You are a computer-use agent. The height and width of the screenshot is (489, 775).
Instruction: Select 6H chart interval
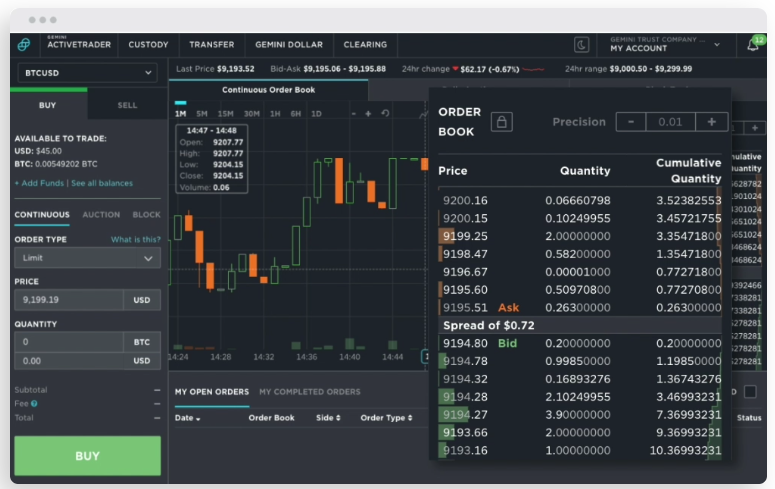click(296, 114)
